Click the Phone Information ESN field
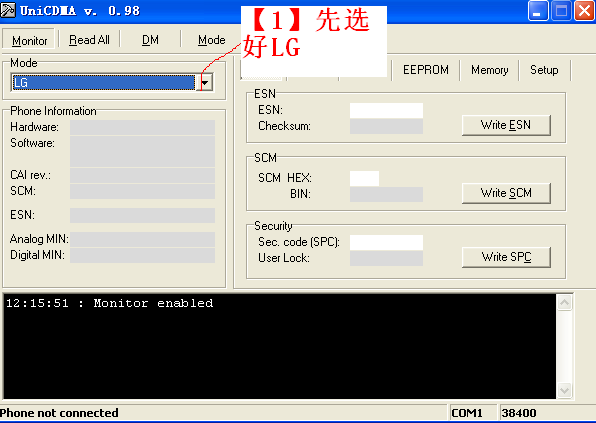The width and height of the screenshot is (596, 423). pos(142,215)
